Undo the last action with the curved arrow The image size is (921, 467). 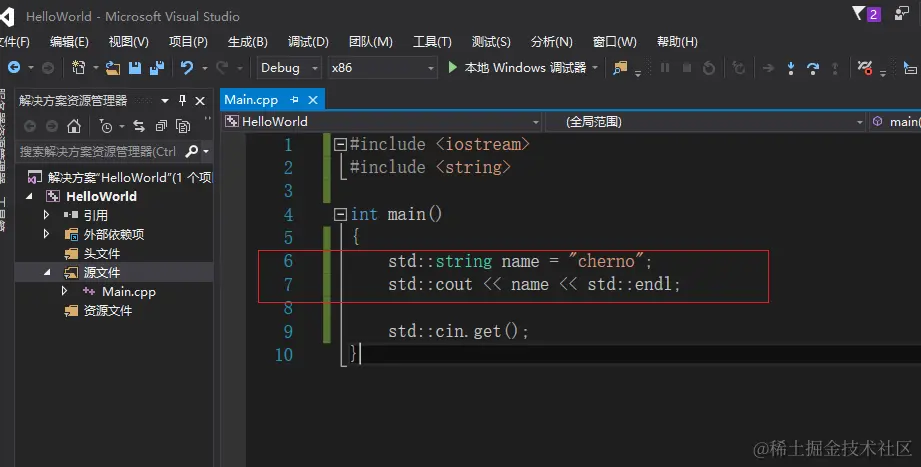tap(187, 68)
